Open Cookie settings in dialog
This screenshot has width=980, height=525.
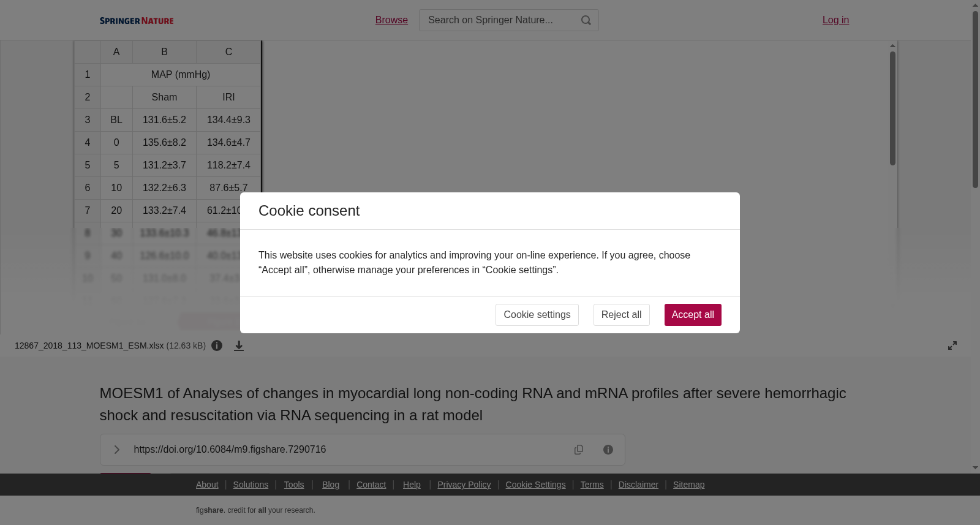tap(537, 315)
